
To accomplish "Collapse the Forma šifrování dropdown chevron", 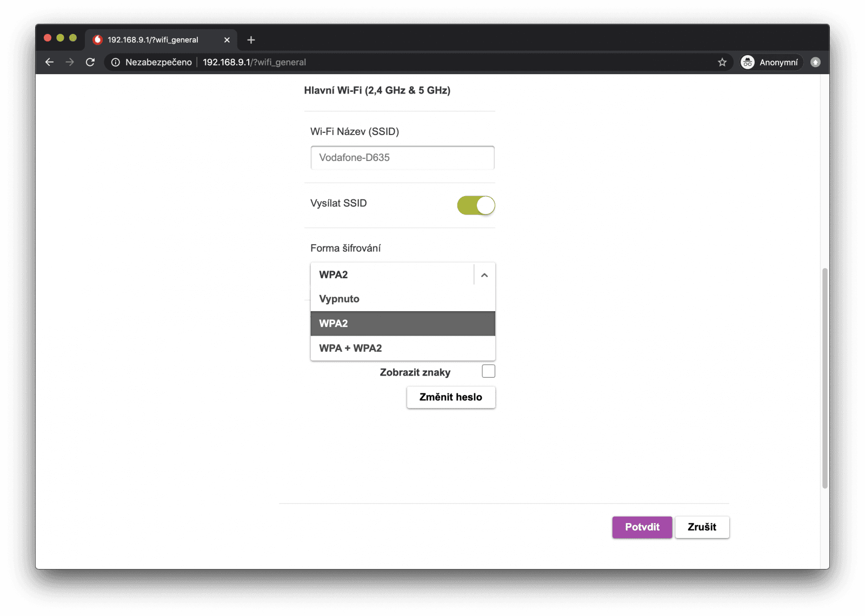I will tap(484, 275).
